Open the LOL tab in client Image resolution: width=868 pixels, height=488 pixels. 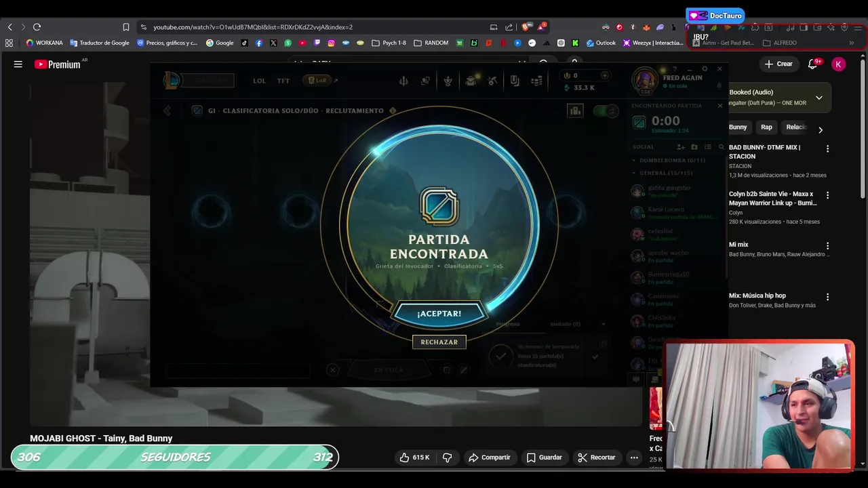(x=259, y=81)
